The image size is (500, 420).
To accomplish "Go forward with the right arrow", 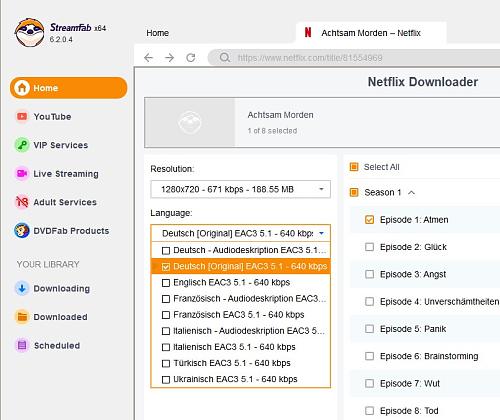I will [x=170, y=58].
